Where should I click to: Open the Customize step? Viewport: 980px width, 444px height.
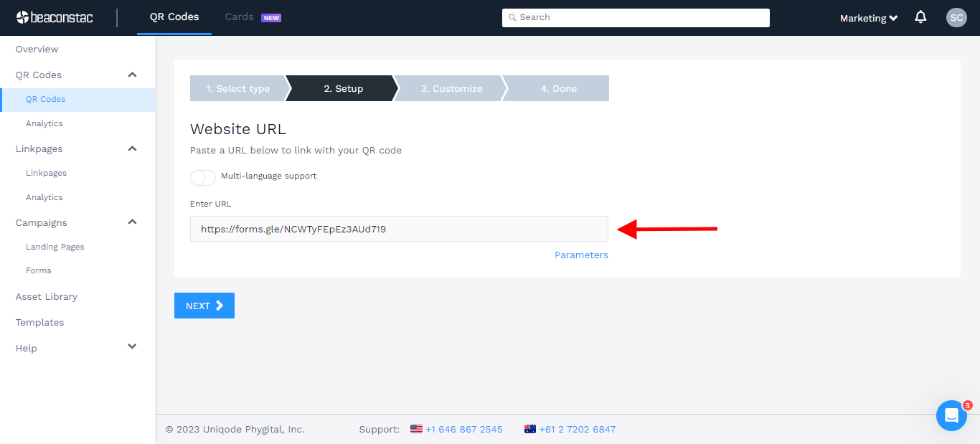pos(451,88)
